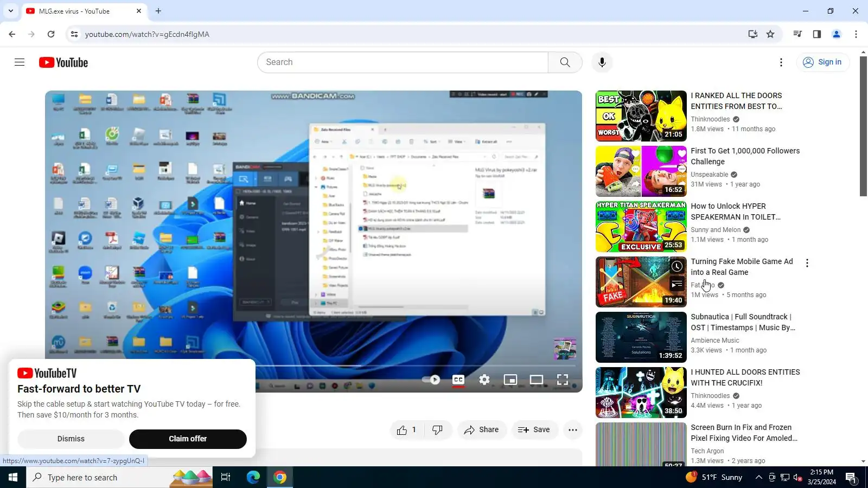Share the video
Image resolution: width=868 pixels, height=488 pixels.
click(482, 430)
